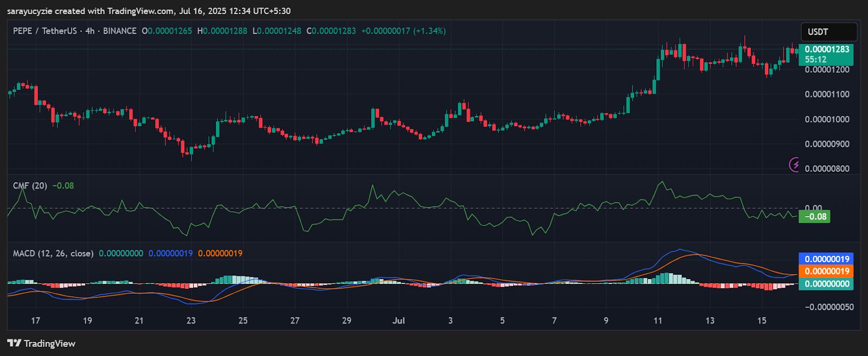This screenshot has height=356, width=868.
Task: Click the chart attribution text at top
Action: pos(149,11)
